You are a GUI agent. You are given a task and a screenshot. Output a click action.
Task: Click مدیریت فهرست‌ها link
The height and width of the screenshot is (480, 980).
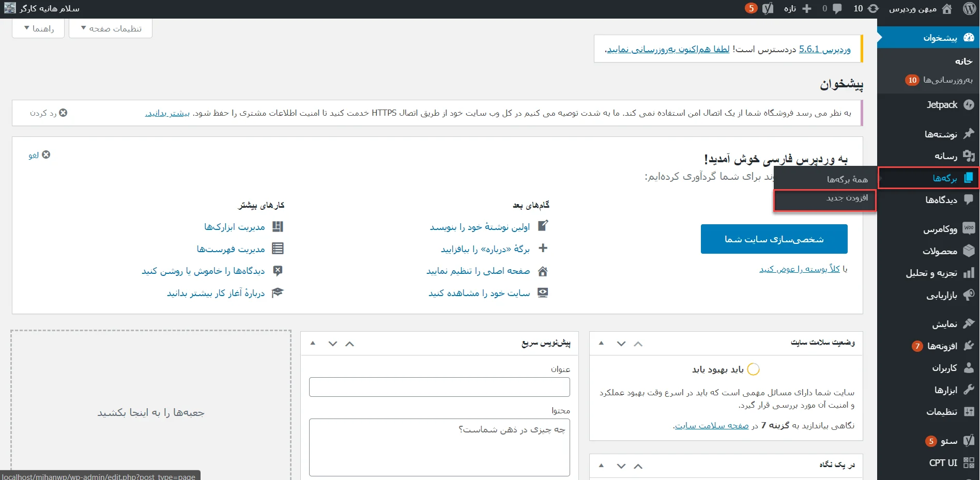231,249
